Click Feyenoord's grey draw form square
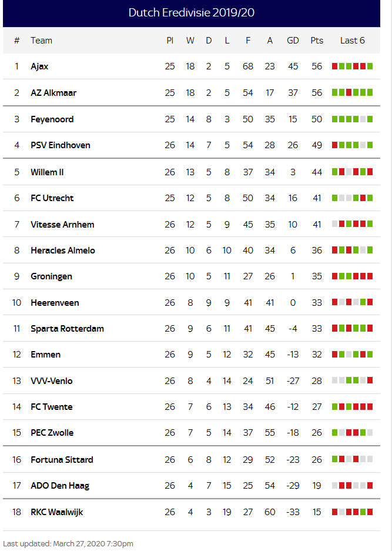The height and width of the screenshot is (551, 392). pyautogui.click(x=363, y=119)
